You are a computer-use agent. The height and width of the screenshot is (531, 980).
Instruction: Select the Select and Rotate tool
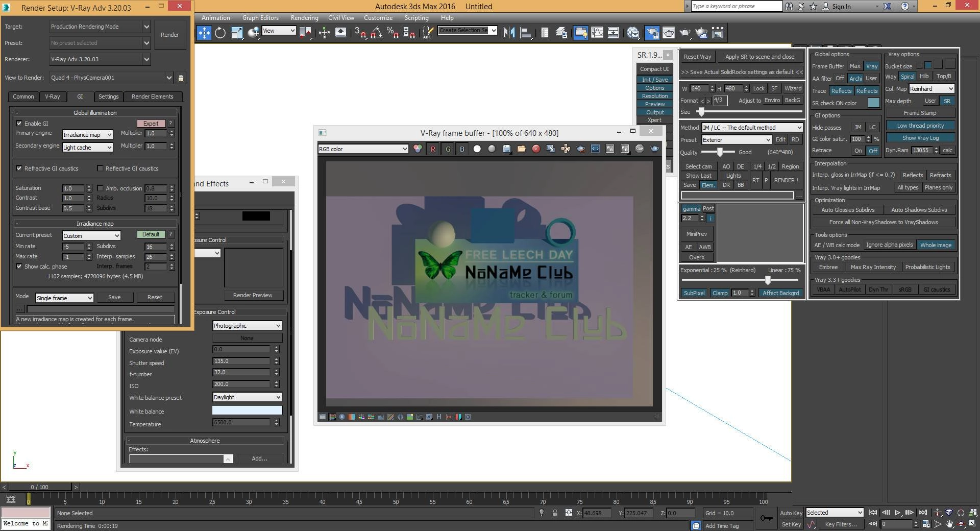click(220, 33)
